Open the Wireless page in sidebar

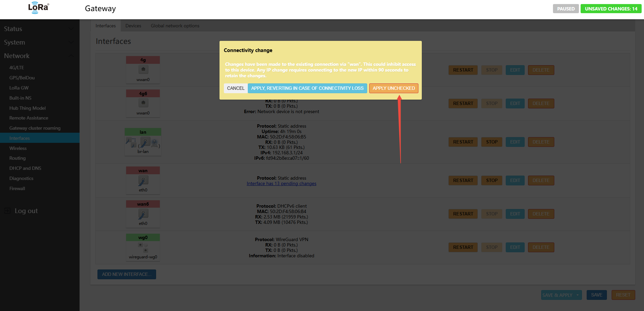point(18,148)
